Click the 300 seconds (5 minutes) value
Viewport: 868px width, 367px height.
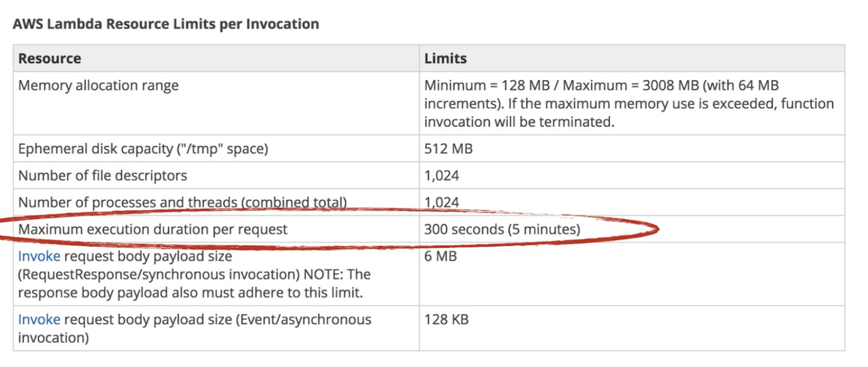(x=502, y=230)
